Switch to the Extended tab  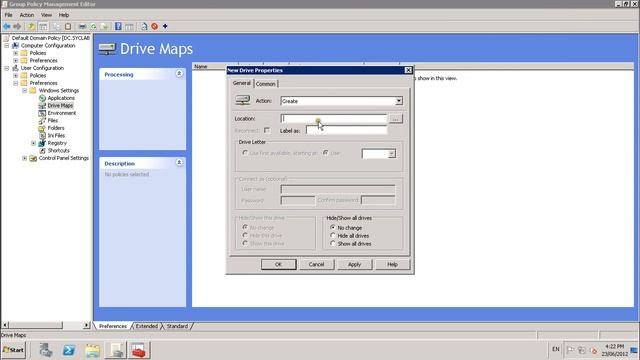[x=147, y=326]
